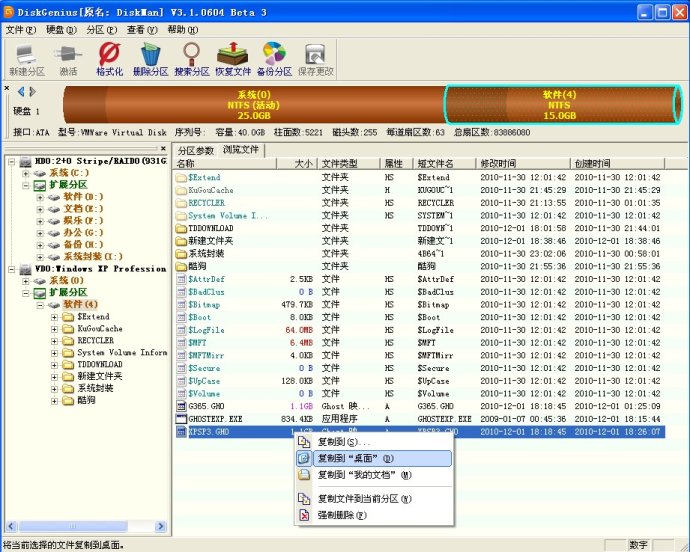Sort by the 名称 column header

(225, 164)
